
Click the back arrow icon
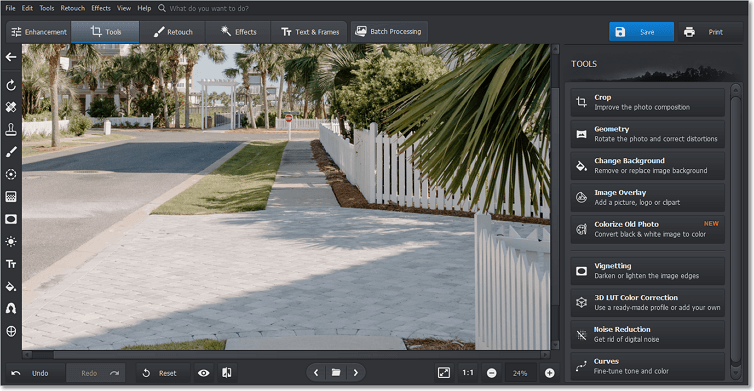[11, 57]
